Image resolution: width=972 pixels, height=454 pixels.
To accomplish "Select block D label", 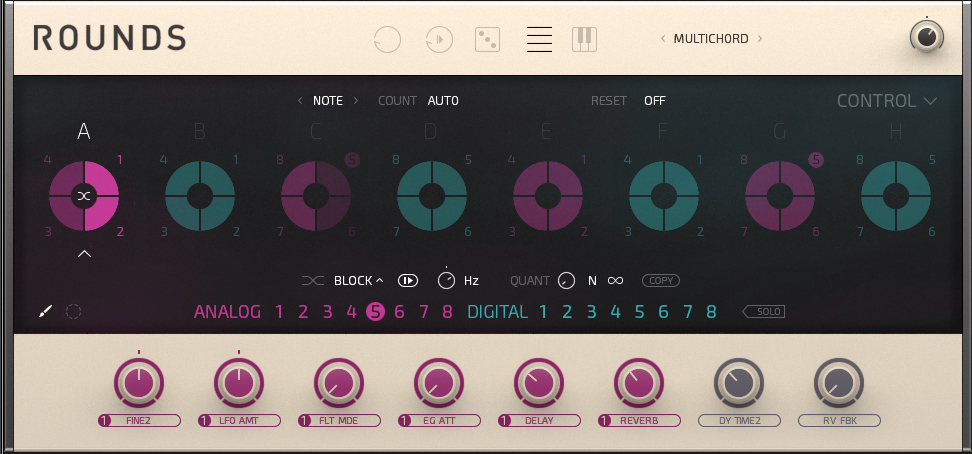I will 431,131.
